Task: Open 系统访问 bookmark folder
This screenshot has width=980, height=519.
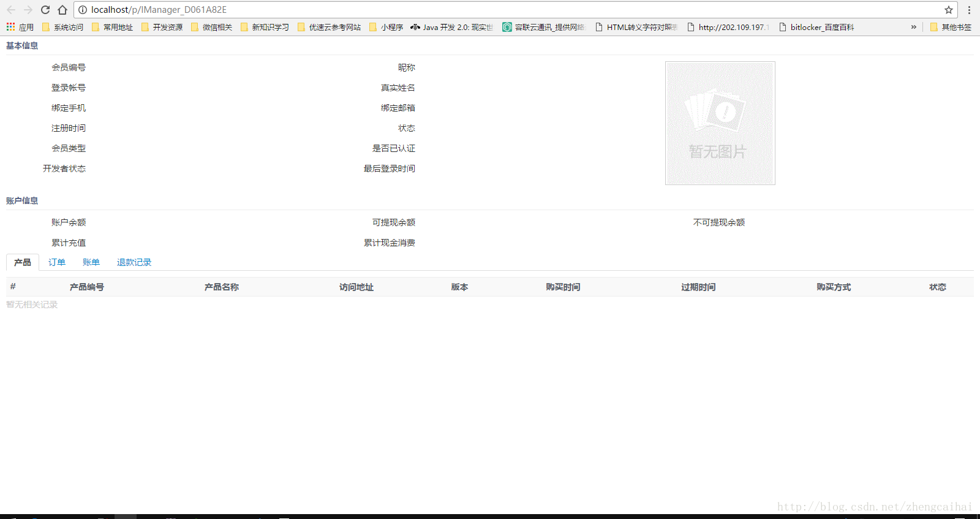Action: pyautogui.click(x=62, y=27)
